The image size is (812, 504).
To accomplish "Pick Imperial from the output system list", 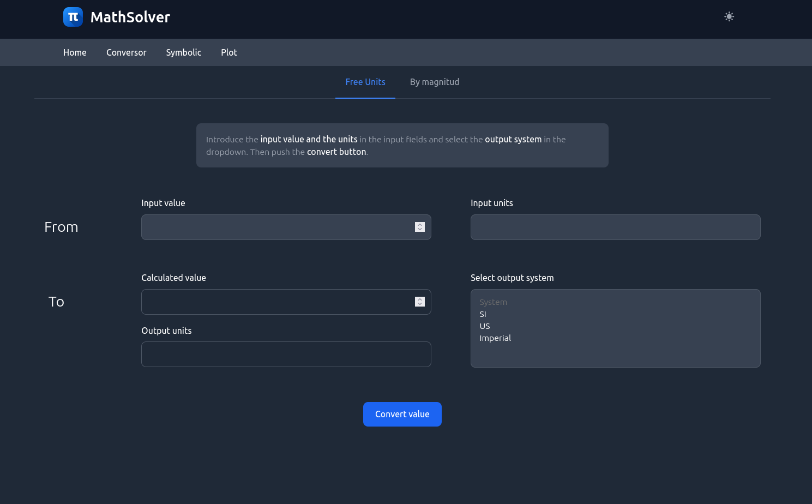I will (495, 338).
